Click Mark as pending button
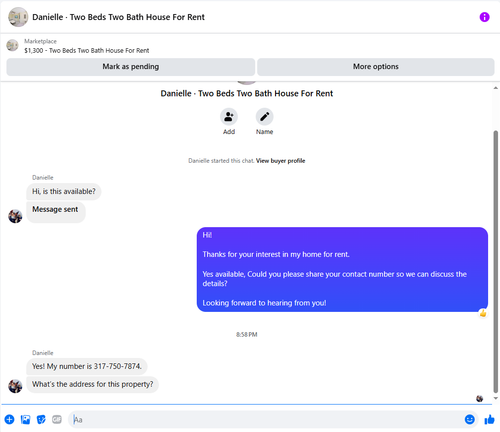 coord(131,67)
